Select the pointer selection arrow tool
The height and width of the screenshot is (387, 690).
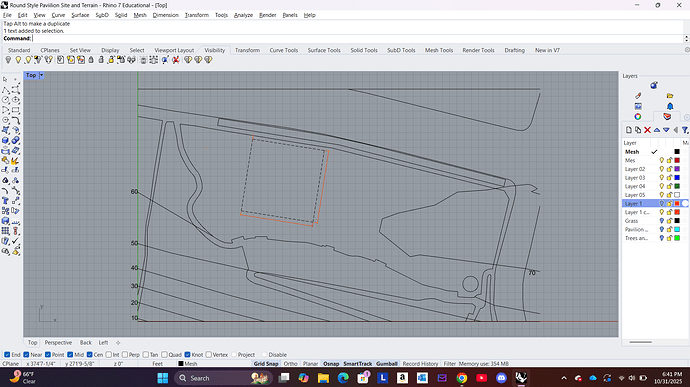(6, 80)
